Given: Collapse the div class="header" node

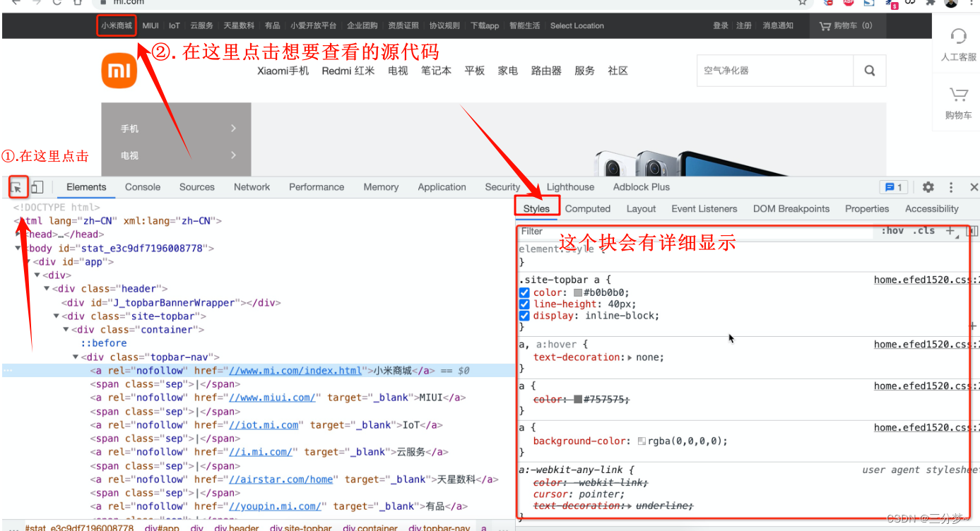Looking at the screenshot, I should 47,289.
